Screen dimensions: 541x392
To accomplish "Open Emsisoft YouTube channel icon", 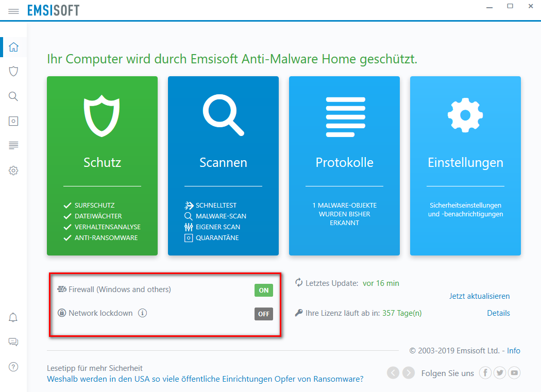I will click(514, 373).
